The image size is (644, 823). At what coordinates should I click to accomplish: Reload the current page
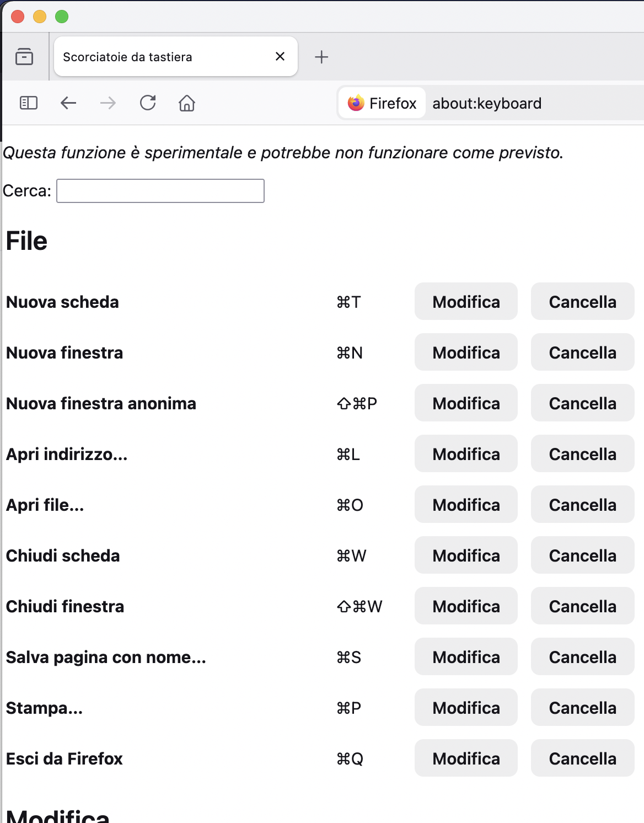coord(147,103)
